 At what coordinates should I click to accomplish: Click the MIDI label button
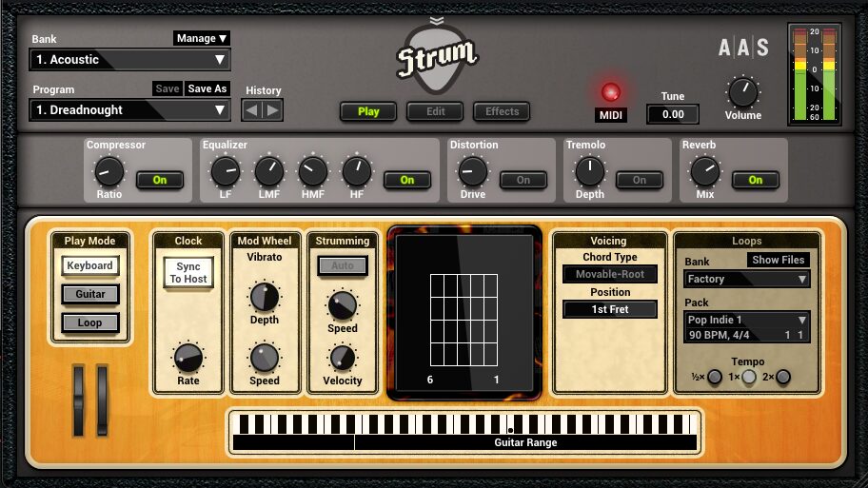coord(611,115)
